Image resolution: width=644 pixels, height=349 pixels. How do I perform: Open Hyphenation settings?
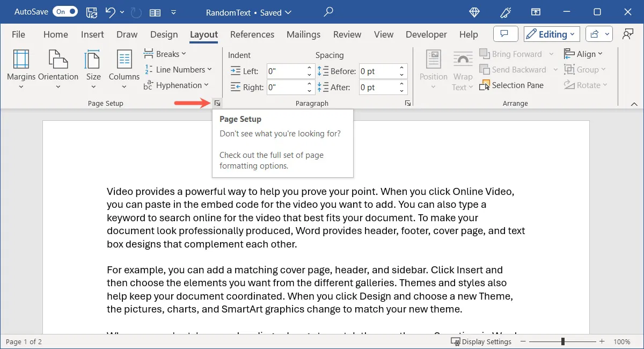177,85
